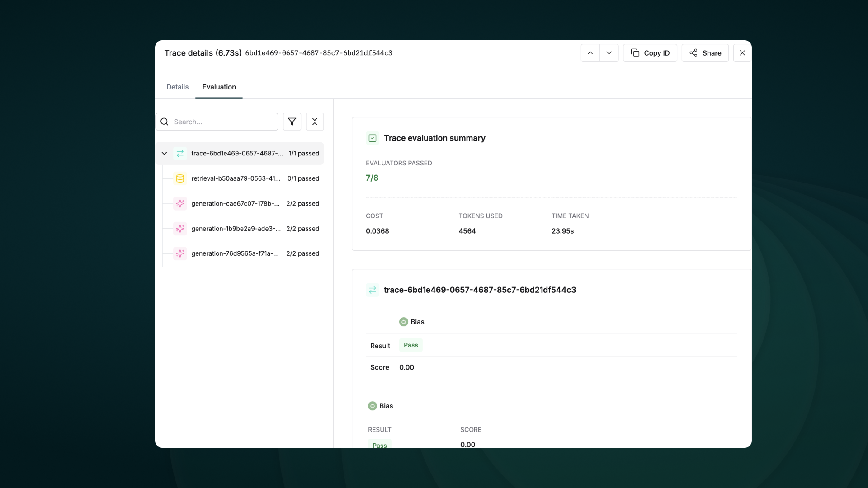868x488 pixels.
Task: Switch to the Details tab
Action: 177,87
